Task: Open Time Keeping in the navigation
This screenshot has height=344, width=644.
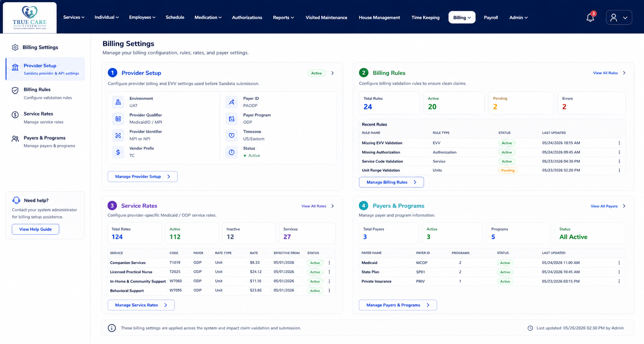Action: coord(425,17)
